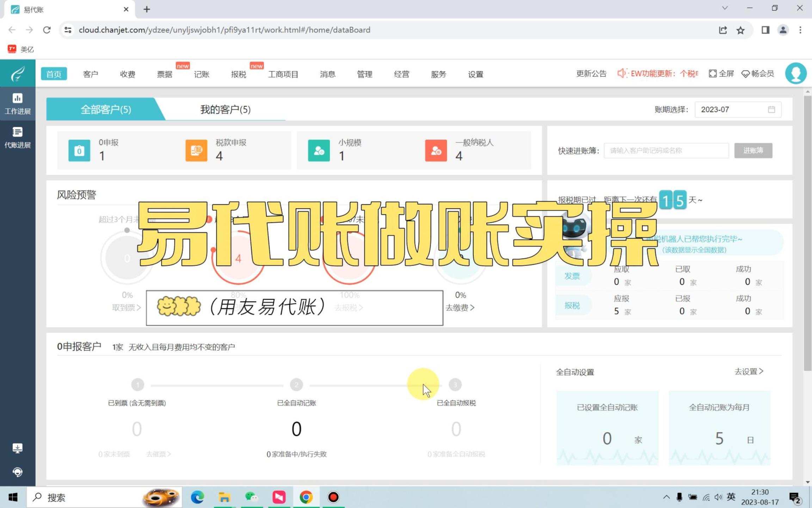Open the 代账进展 sidebar panel
Viewport: 812px width, 508px height.
click(17, 137)
